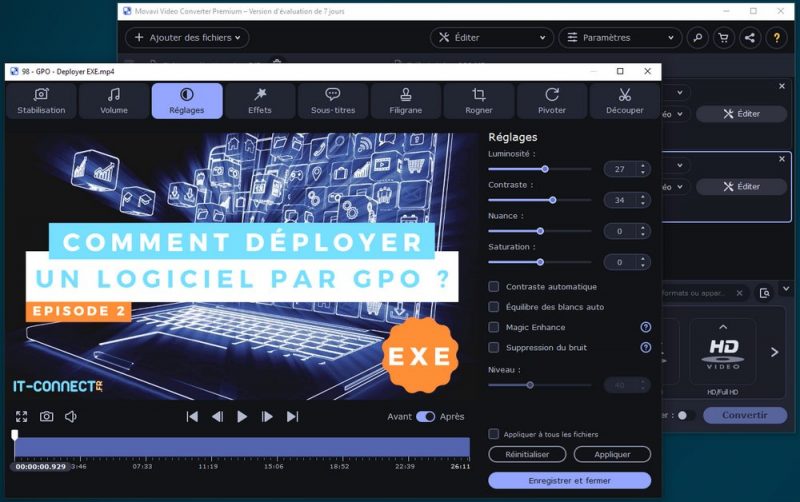Take a snapshot with the camera icon
The height and width of the screenshot is (502, 800).
pos(46,416)
